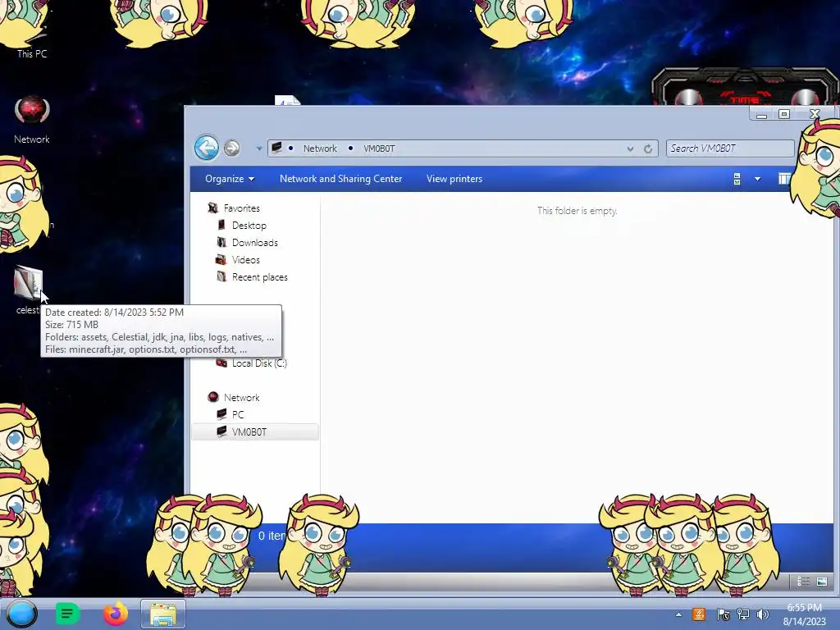The width and height of the screenshot is (840, 630).
Task: Open Recent places under Favorites
Action: pyautogui.click(x=260, y=277)
